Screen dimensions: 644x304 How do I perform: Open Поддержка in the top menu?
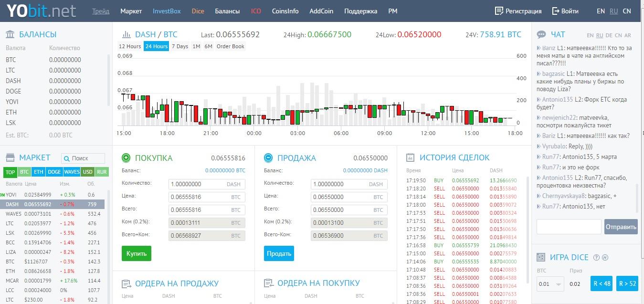point(360,11)
